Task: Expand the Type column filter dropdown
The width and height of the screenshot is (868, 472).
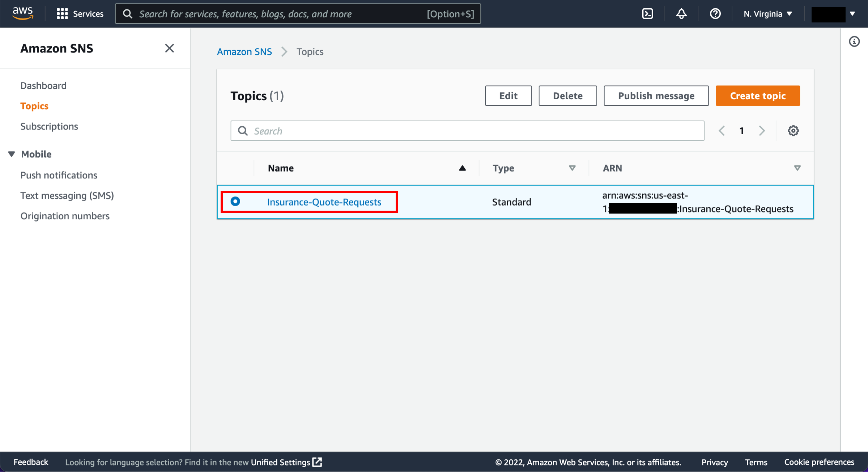Action: pyautogui.click(x=571, y=168)
